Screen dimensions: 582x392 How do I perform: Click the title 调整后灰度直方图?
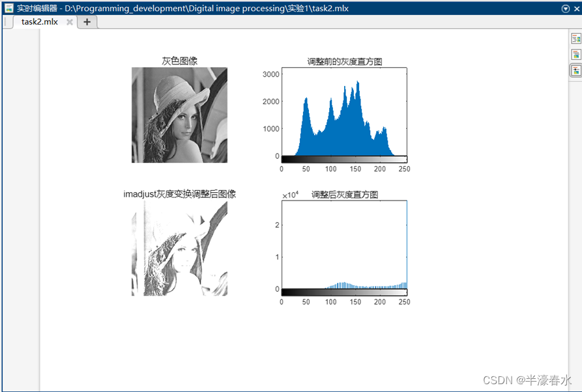[x=345, y=195]
